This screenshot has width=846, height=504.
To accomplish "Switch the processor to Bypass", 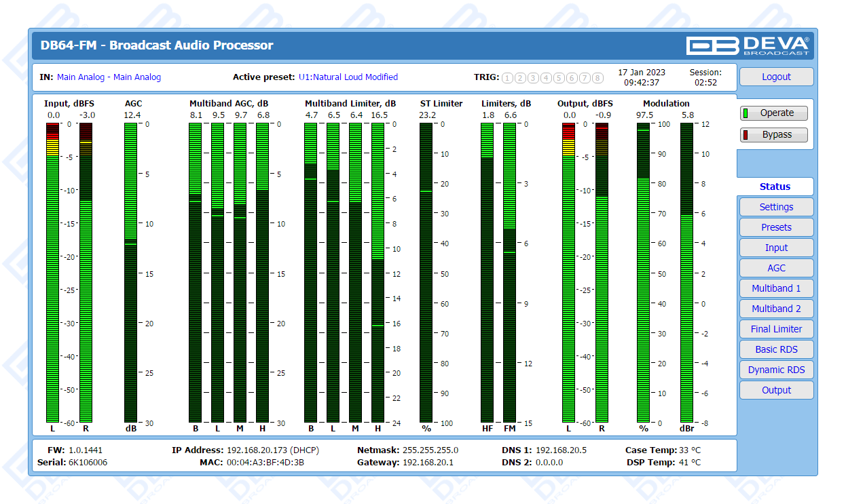I will (774, 135).
